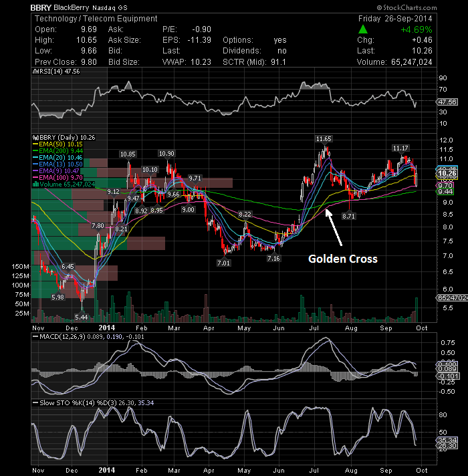
Task: Click the 10.10 price label
Action: coord(150,169)
